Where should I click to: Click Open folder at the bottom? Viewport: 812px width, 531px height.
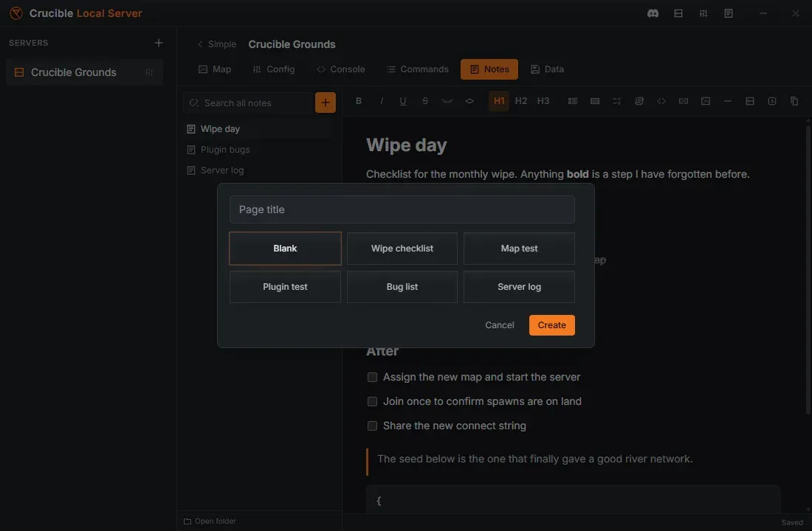210,521
